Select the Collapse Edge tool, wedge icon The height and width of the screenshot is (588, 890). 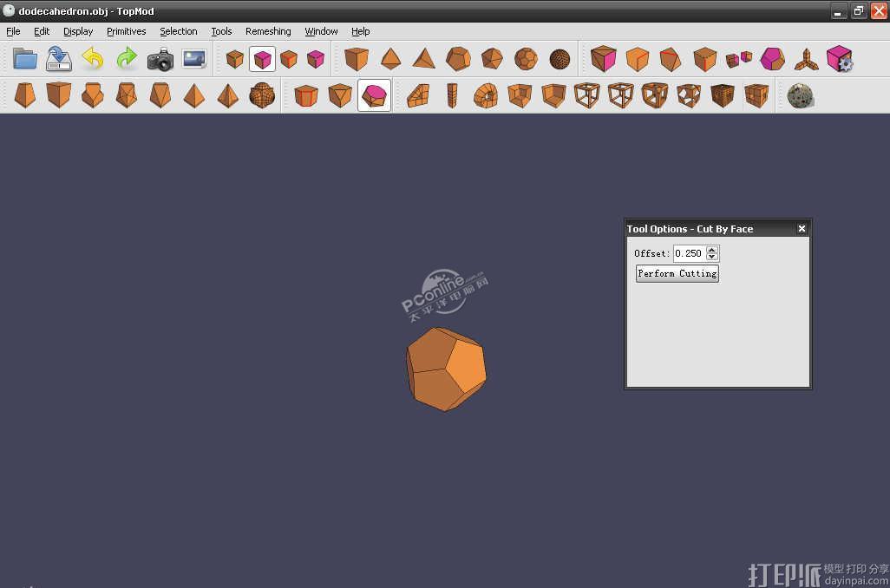(671, 59)
